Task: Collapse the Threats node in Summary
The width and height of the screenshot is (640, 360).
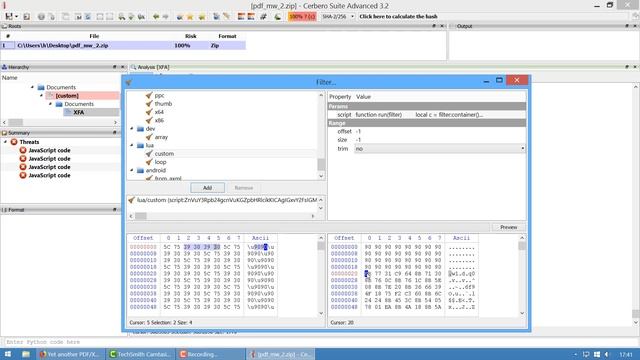Action: click(5, 142)
